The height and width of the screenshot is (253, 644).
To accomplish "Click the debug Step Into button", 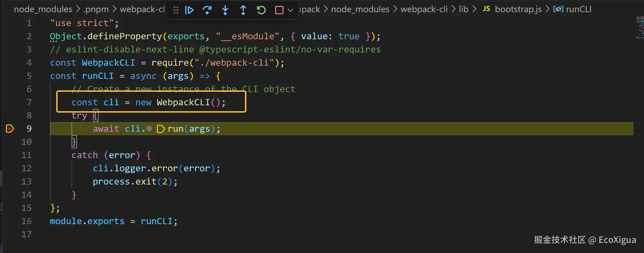I will (225, 10).
